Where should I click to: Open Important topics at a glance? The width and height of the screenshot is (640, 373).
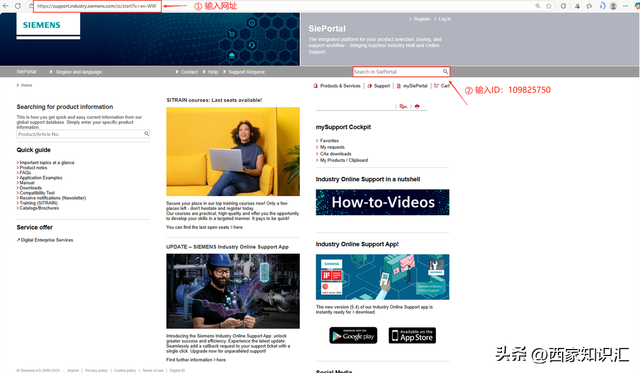(46, 162)
